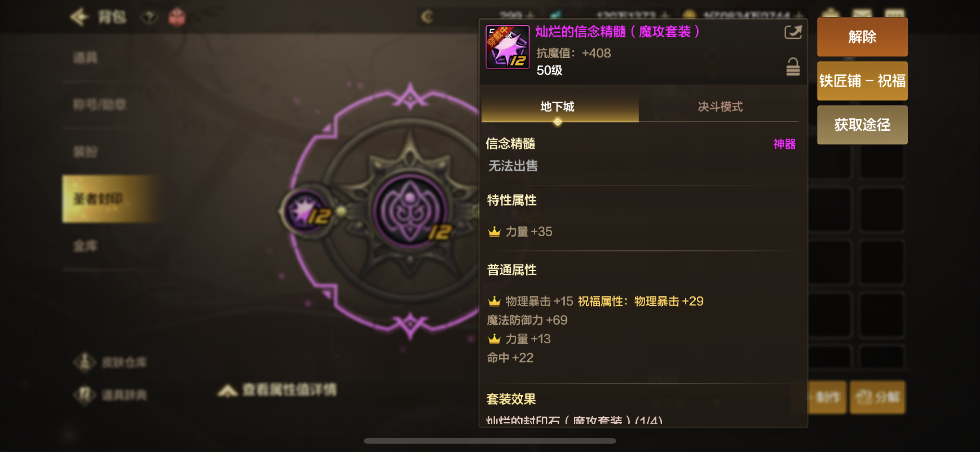Open the 装扮 sidebar category
This screenshot has width=980, height=452.
85,152
